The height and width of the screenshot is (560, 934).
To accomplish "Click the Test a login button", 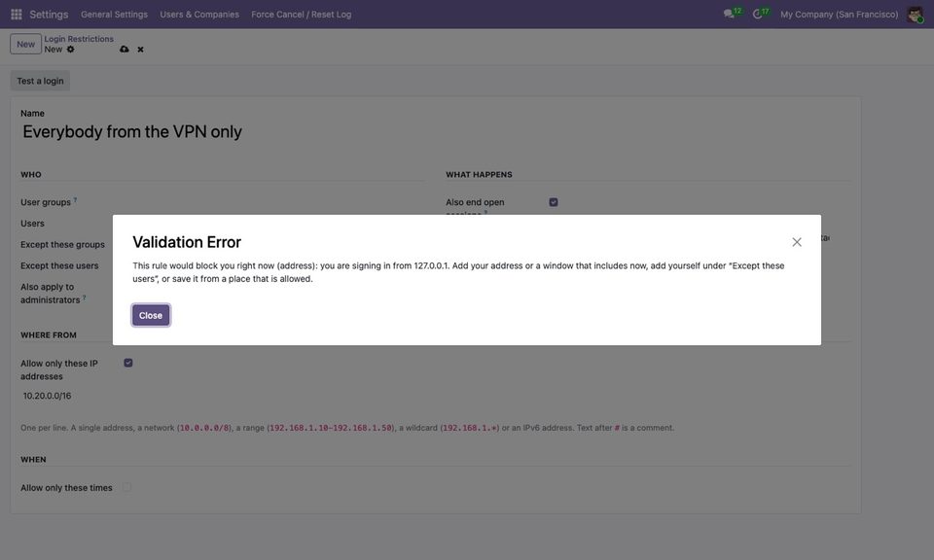I will pos(40,81).
